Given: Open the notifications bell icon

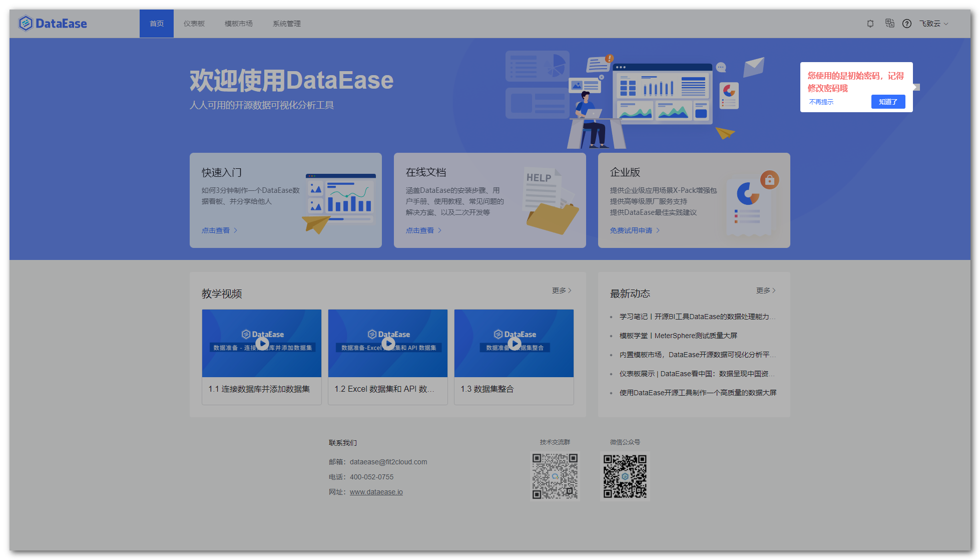Looking at the screenshot, I should (870, 24).
